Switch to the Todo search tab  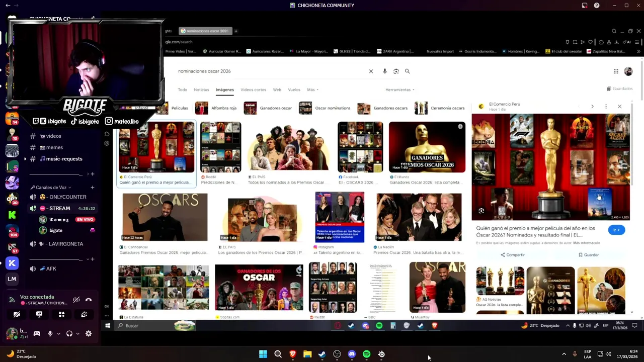coord(183,89)
